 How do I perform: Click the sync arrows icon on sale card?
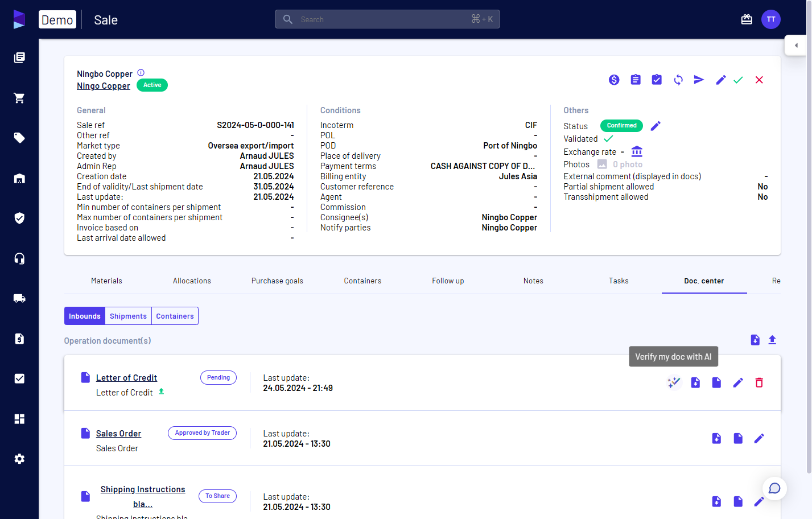(678, 80)
